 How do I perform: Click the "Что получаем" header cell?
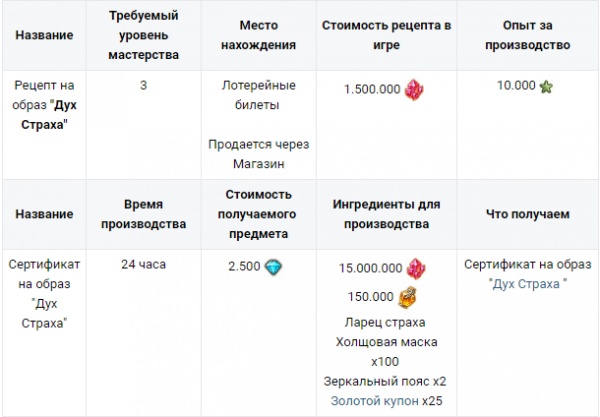click(526, 214)
